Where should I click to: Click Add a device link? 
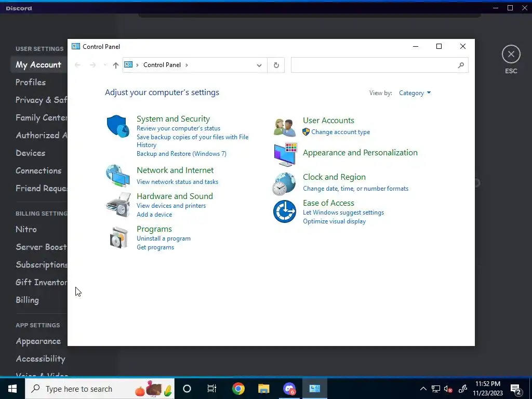[154, 215]
